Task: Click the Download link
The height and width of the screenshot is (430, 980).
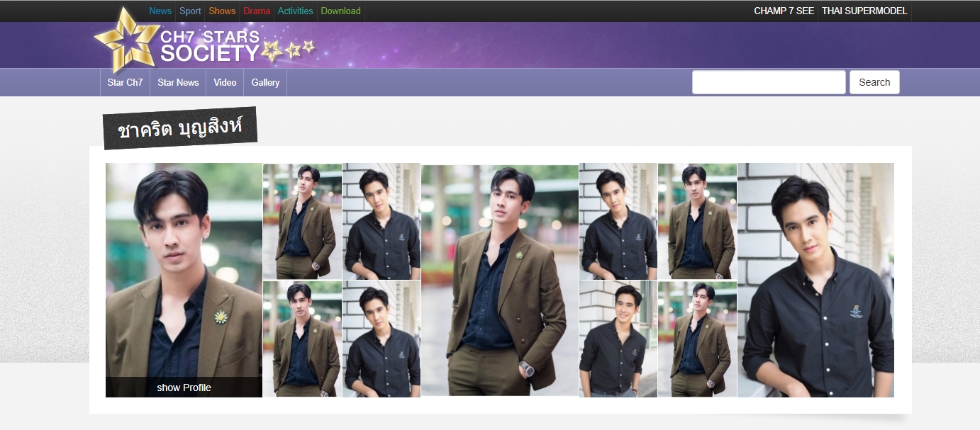Action: (x=341, y=11)
